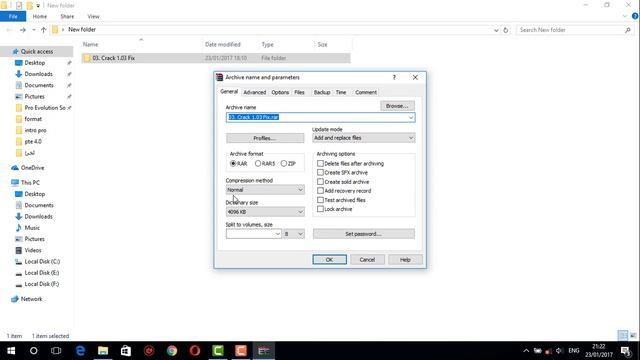The width and height of the screenshot is (640, 360).
Task: Open the volume unit B dropdown
Action: tap(294, 234)
